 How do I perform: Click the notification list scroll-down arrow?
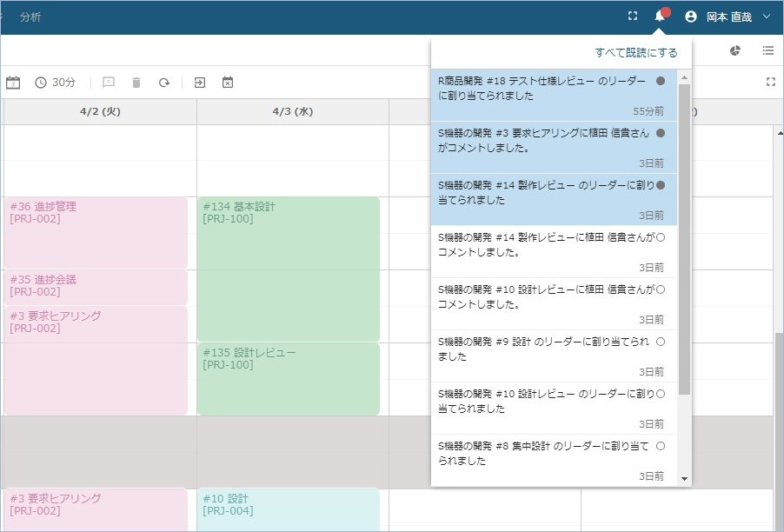tap(684, 478)
